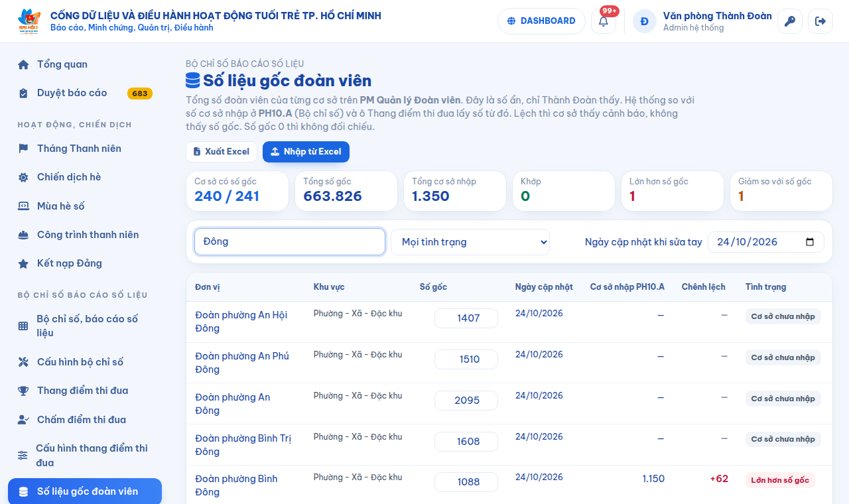Click the Bộ chỉ số table icon
Viewport: 849px width, 504px height.
(23, 326)
